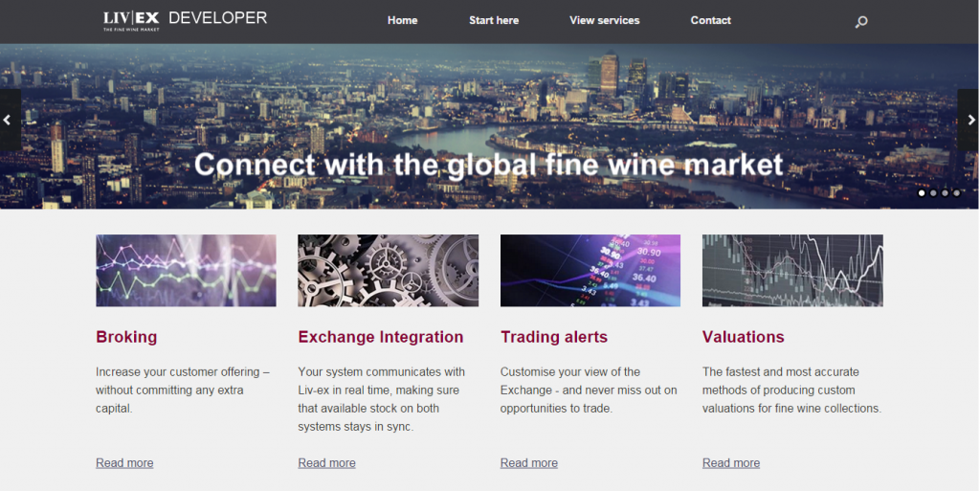
Task: Click the Broking description text
Action: (x=183, y=390)
